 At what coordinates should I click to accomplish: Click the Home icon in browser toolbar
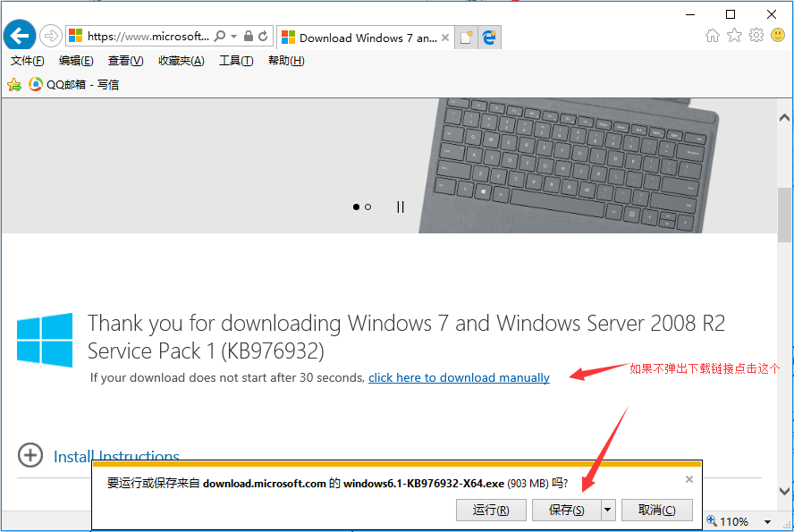(712, 36)
